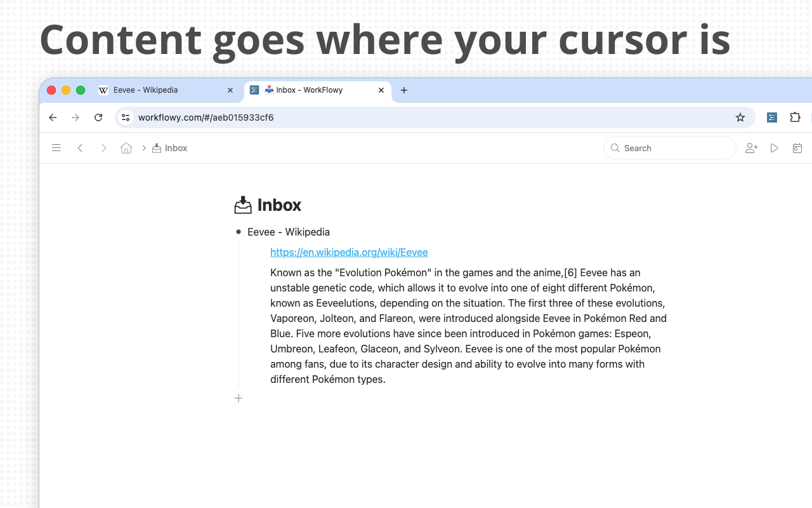Click the WorkFlowy Search field

tap(669, 148)
